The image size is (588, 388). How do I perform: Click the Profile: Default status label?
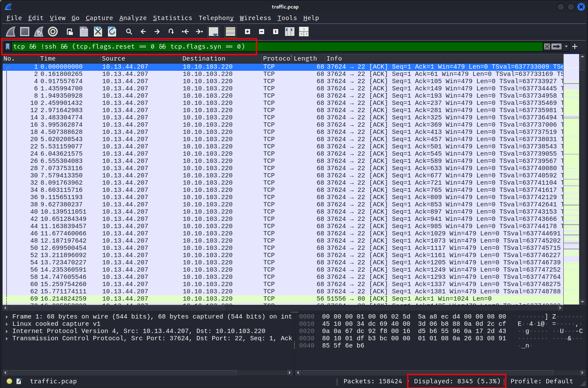tap(541, 381)
